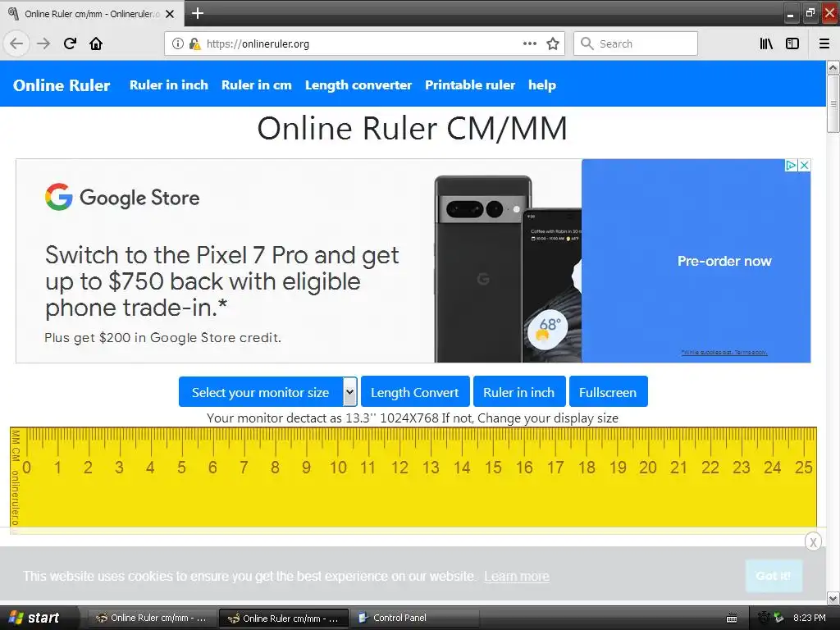Click the keyboard icon in the system tray
This screenshot has width=840, height=630.
(x=732, y=618)
